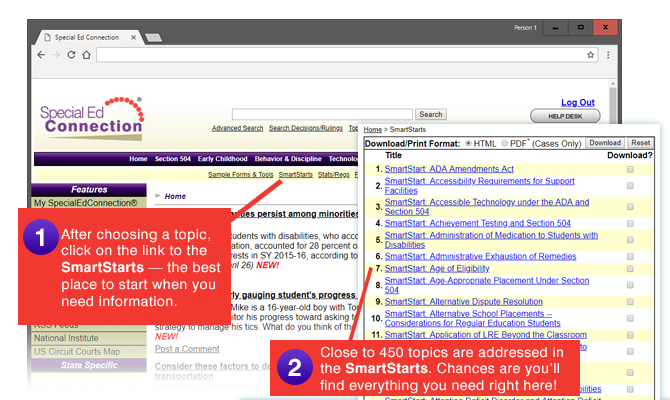
Task: Click the HELP DESK button
Action: pyautogui.click(x=565, y=116)
